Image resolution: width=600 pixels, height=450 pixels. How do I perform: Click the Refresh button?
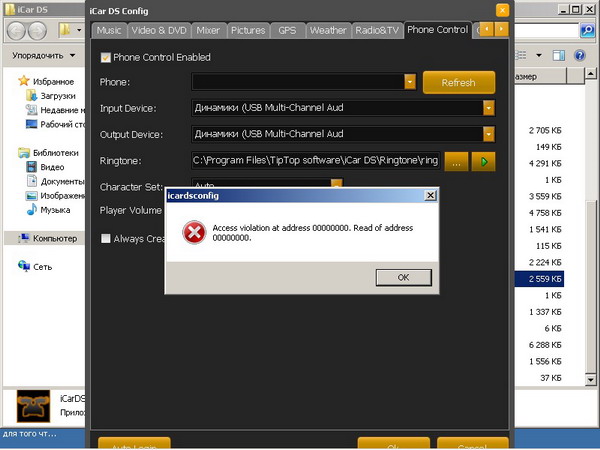(x=459, y=82)
